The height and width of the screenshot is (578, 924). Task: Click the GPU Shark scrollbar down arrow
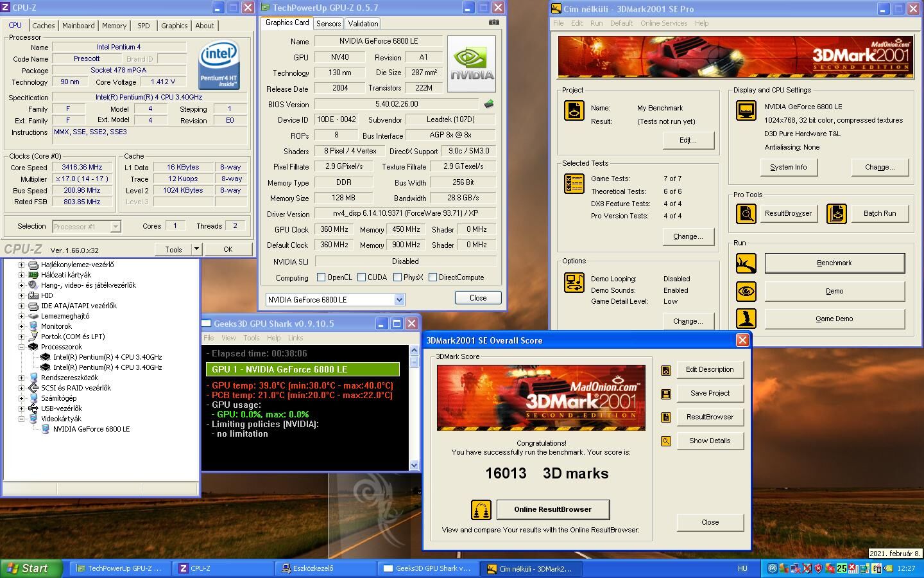pos(414,465)
